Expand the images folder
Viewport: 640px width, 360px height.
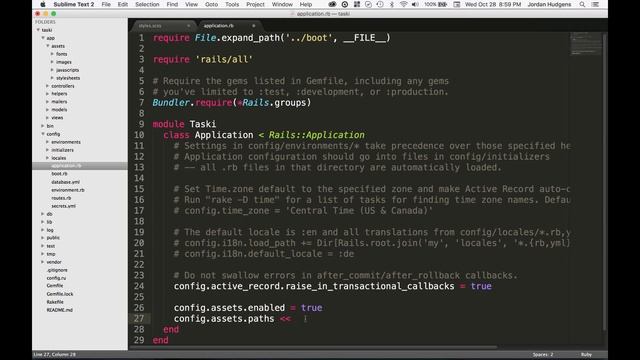52,62
